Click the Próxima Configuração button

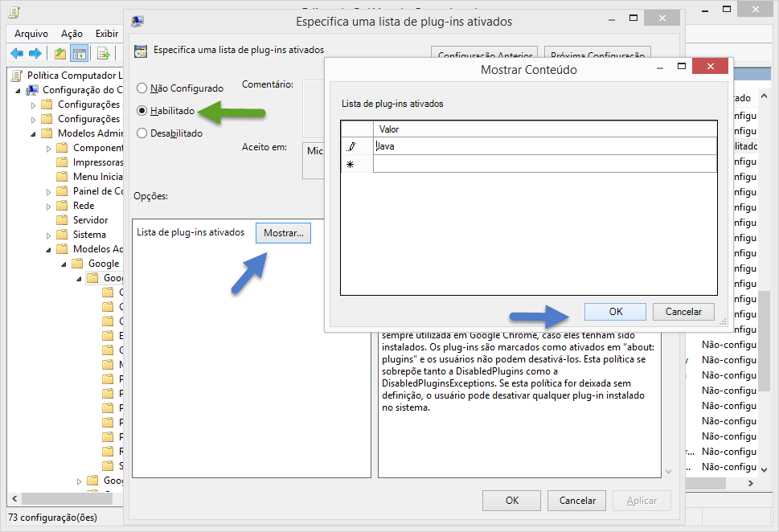(x=597, y=53)
